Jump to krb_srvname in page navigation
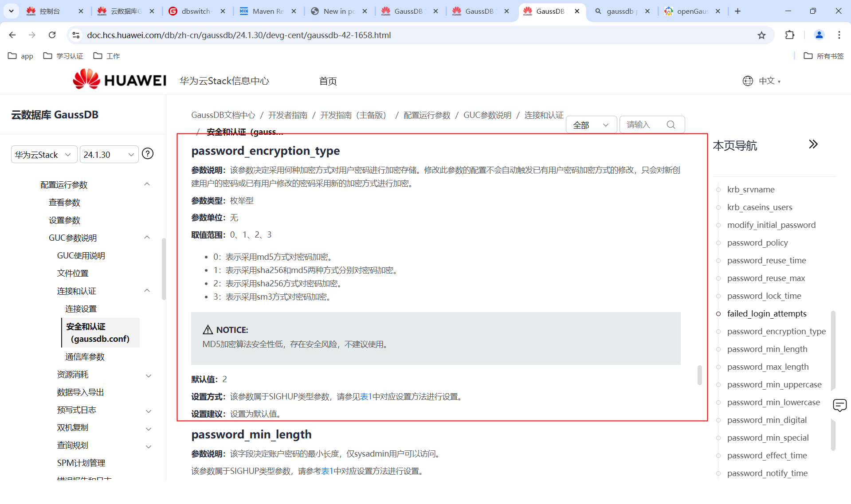 coord(751,190)
